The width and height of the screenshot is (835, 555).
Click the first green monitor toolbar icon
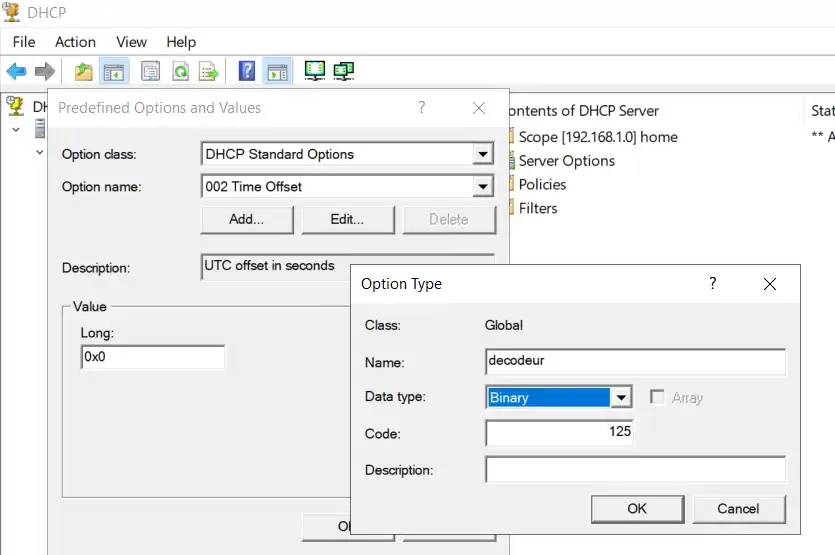click(315, 71)
